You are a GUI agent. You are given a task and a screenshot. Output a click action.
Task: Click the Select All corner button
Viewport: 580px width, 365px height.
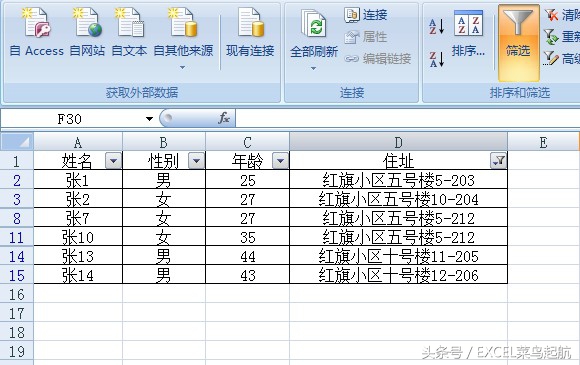[x=17, y=142]
